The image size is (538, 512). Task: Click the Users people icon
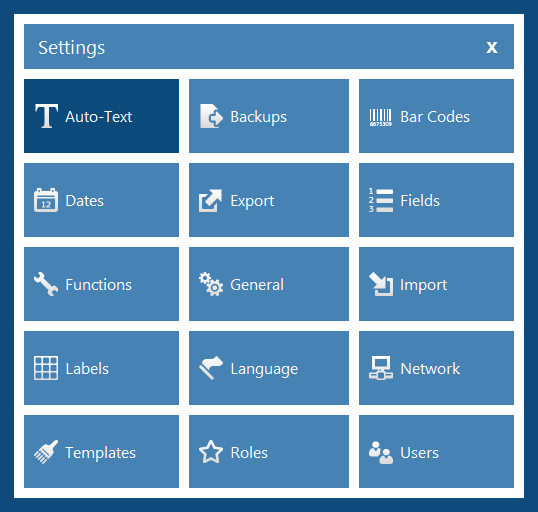coord(381,452)
